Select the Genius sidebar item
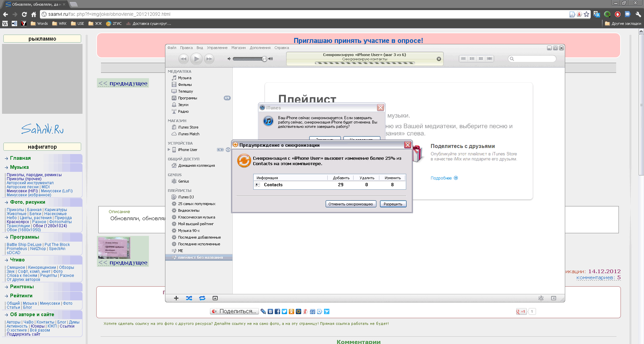Image resolution: width=644 pixels, height=344 pixels. [183, 181]
